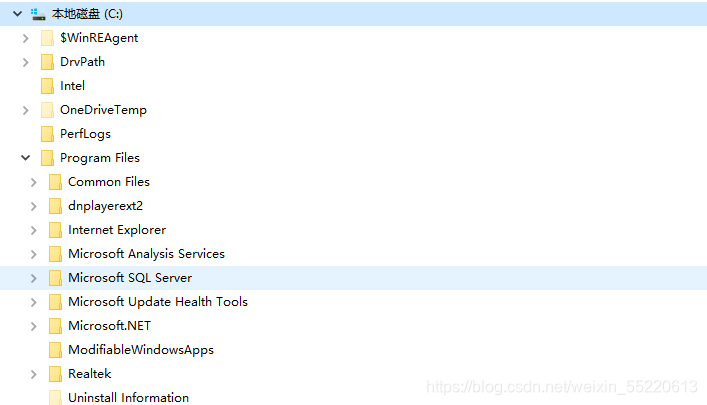Click the Uninstall Information folder icon
The image size is (707, 405).
point(55,397)
